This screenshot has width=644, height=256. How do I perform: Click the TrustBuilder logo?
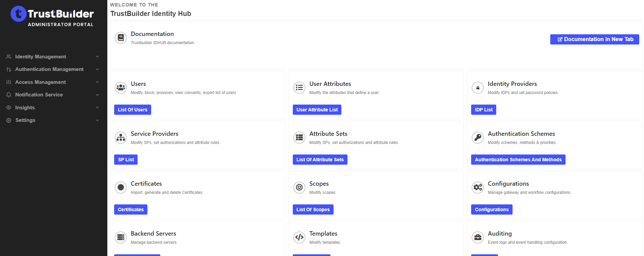52,16
